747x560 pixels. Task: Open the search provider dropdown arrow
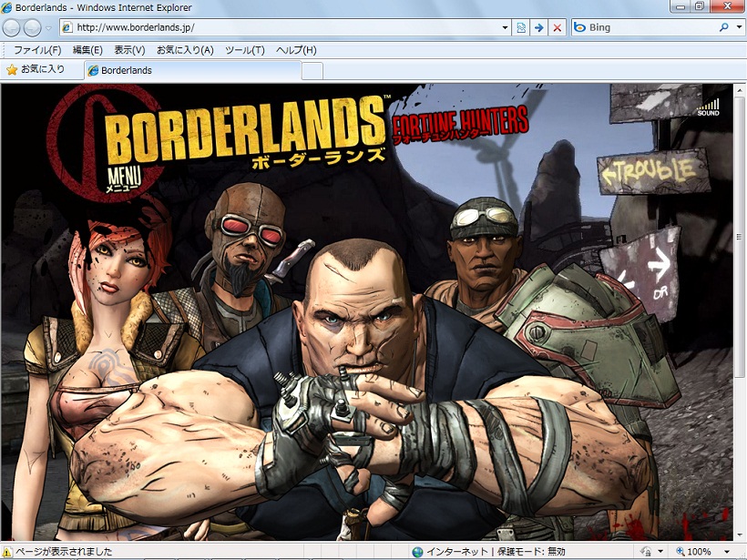[737, 28]
